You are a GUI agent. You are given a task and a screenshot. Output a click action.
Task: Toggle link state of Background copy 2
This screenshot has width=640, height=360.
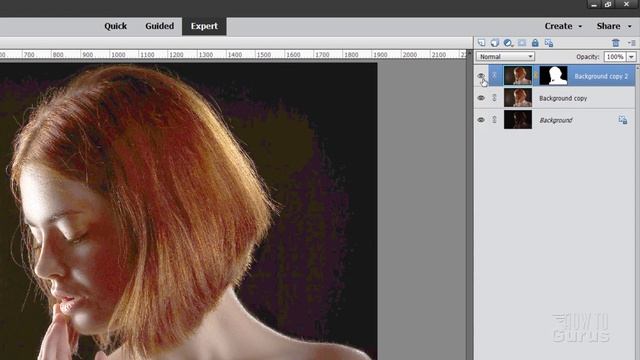pos(494,76)
